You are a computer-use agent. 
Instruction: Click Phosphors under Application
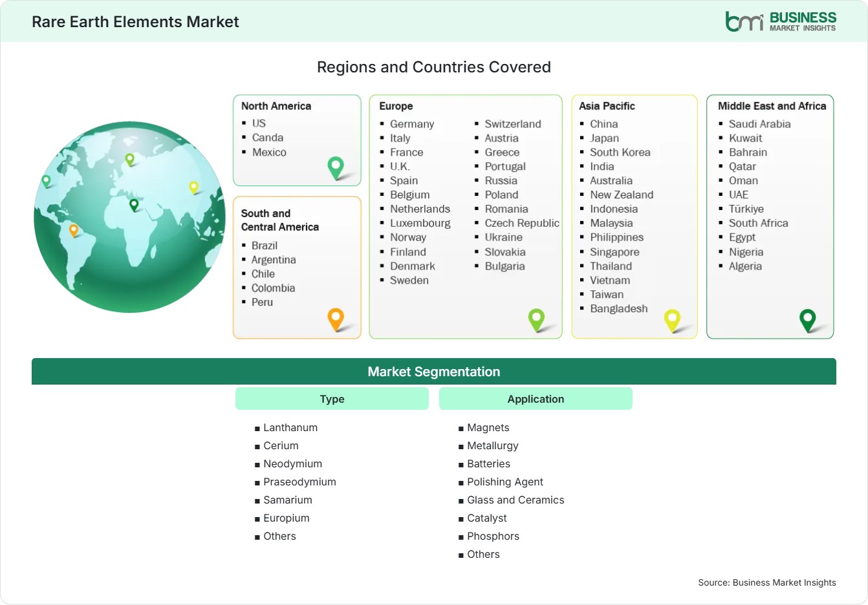[x=493, y=536]
